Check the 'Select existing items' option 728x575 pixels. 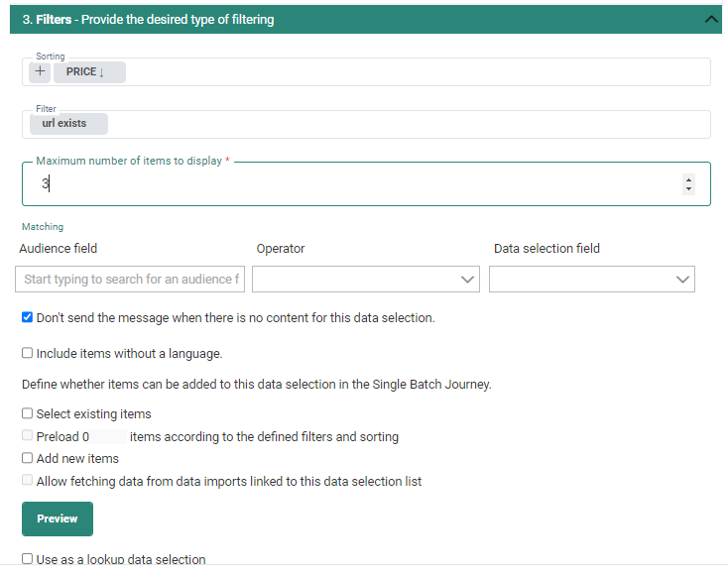pyautogui.click(x=28, y=413)
